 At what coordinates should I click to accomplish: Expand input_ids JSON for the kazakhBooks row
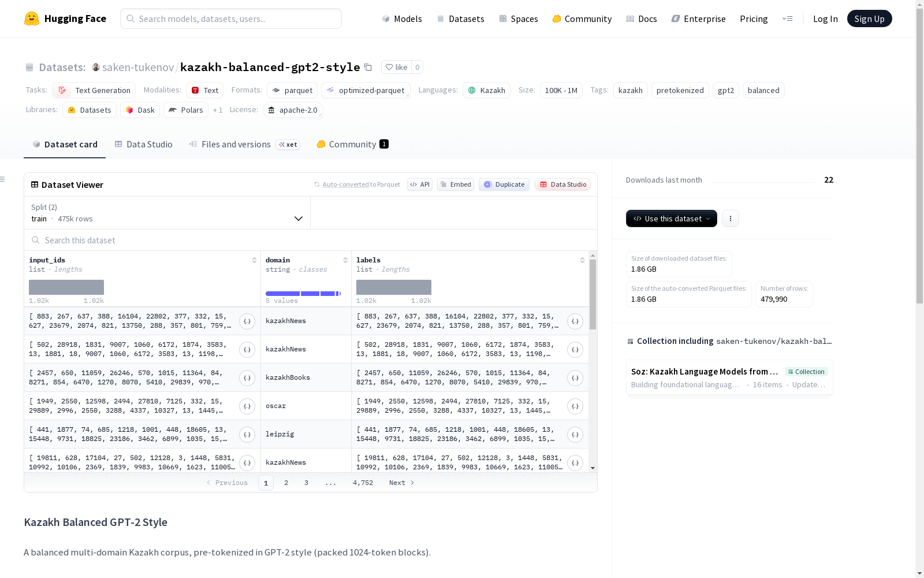[x=247, y=378]
